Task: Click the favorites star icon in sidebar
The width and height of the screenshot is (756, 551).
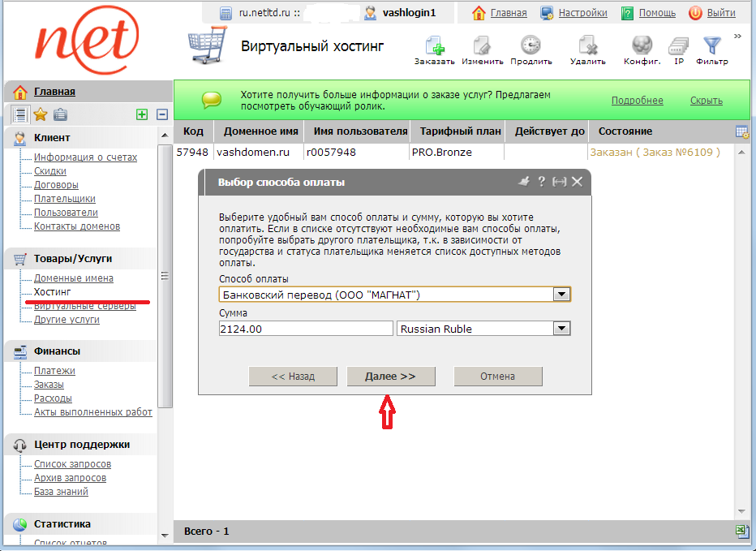Action: 40,114
